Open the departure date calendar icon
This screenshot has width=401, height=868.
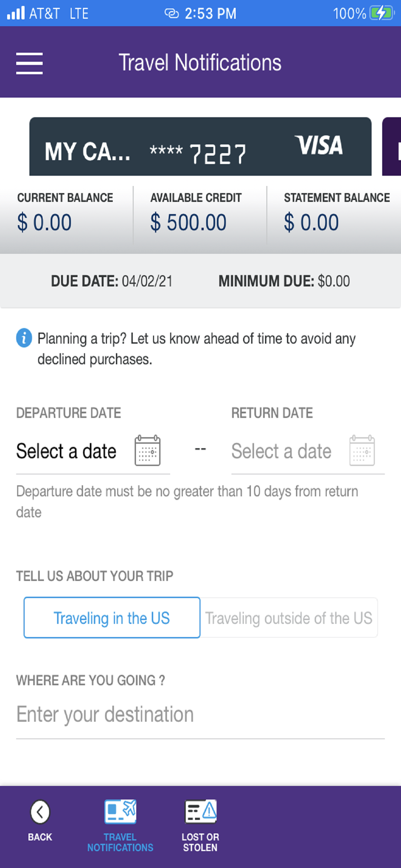pos(148,450)
